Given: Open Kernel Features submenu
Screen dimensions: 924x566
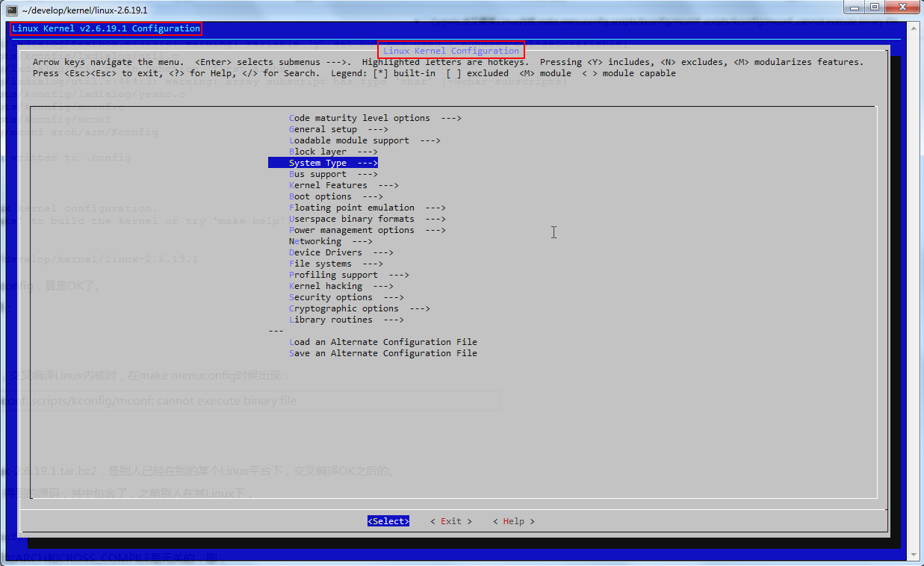Looking at the screenshot, I should point(344,185).
